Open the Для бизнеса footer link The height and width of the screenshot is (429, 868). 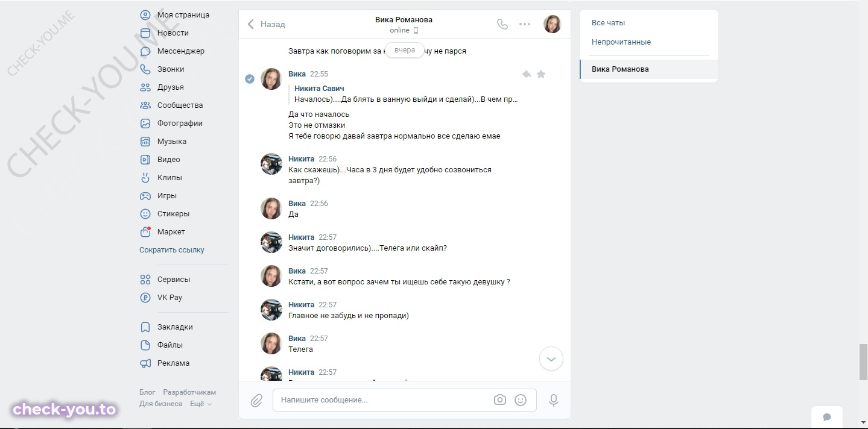pyautogui.click(x=160, y=404)
